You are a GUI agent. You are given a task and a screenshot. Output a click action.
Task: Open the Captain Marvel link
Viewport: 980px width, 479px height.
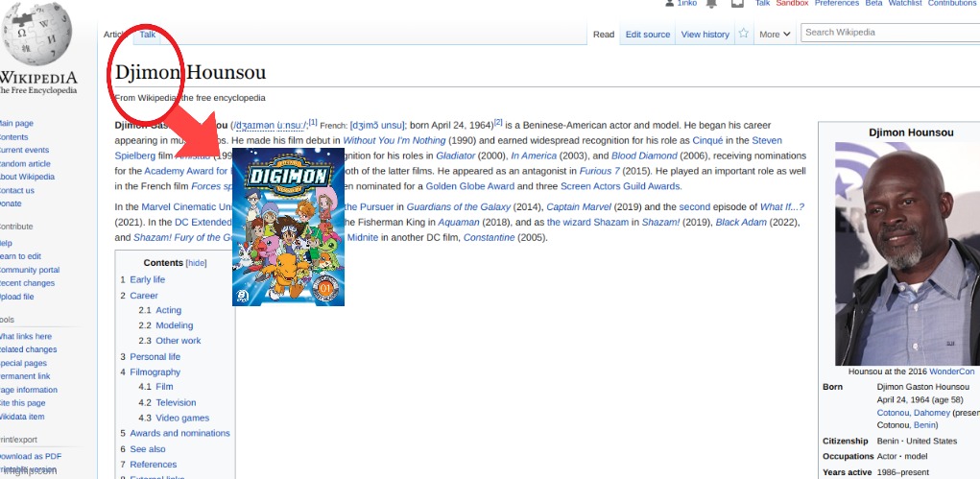579,207
